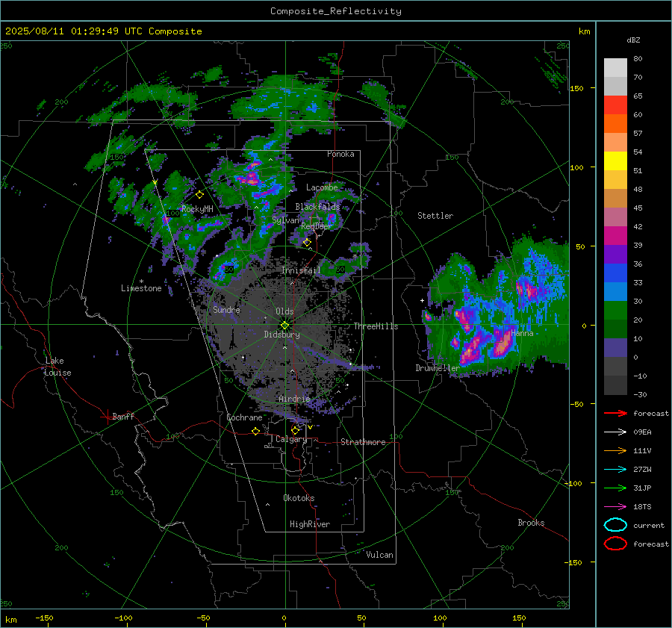Click the Limestone label
Screen dimensions: 672x628
pyautogui.click(x=141, y=288)
